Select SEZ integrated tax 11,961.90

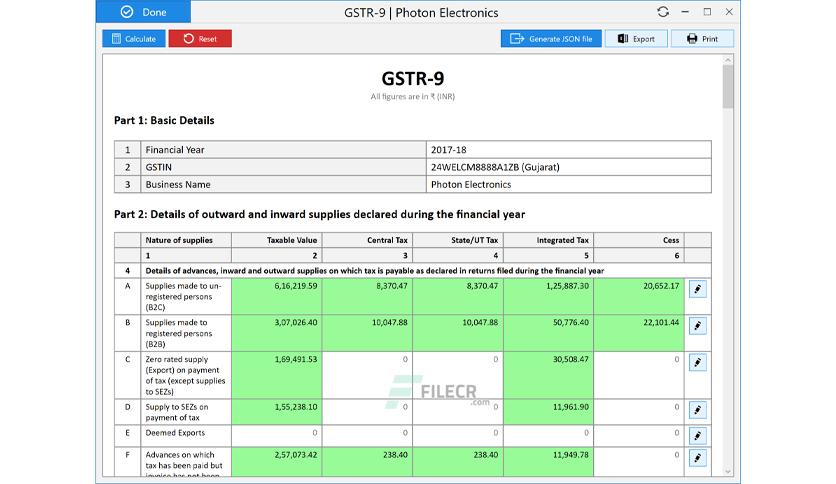click(549, 412)
